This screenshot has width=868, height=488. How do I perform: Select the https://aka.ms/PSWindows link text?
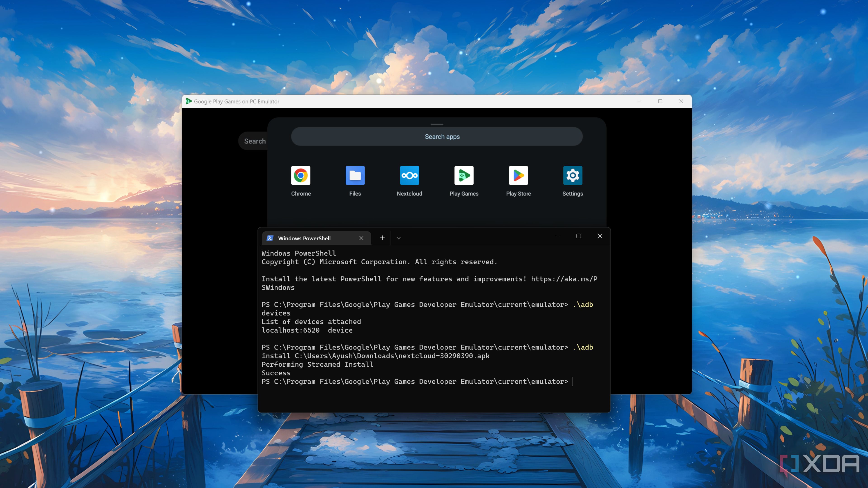pyautogui.click(x=563, y=279)
